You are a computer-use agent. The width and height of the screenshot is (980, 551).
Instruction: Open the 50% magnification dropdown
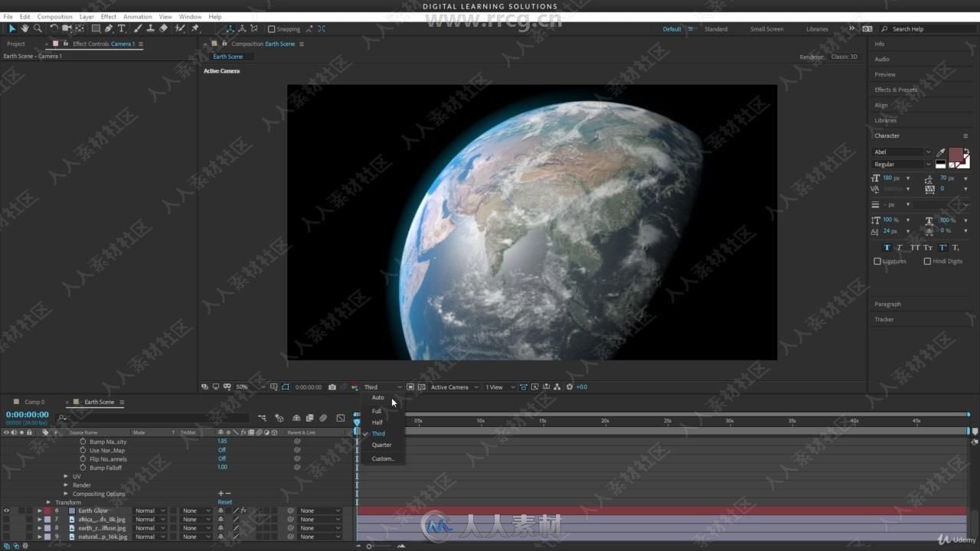tap(250, 387)
